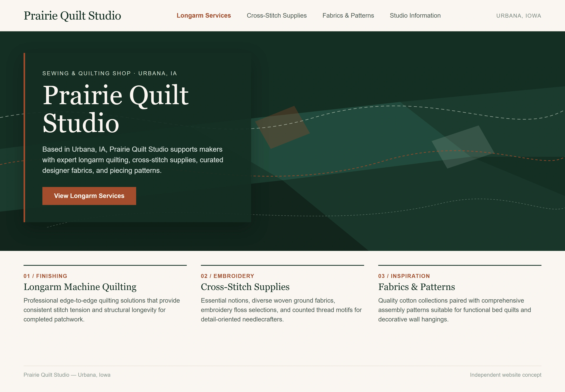The height and width of the screenshot is (392, 565).
Task: Click the '03 / INSPIRATION' label
Action: point(404,276)
